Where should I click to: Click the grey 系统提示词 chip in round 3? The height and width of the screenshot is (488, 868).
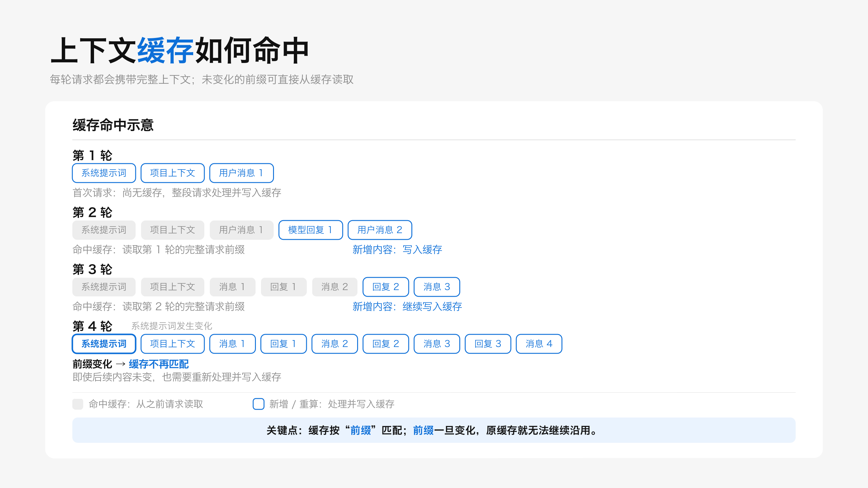pyautogui.click(x=104, y=287)
